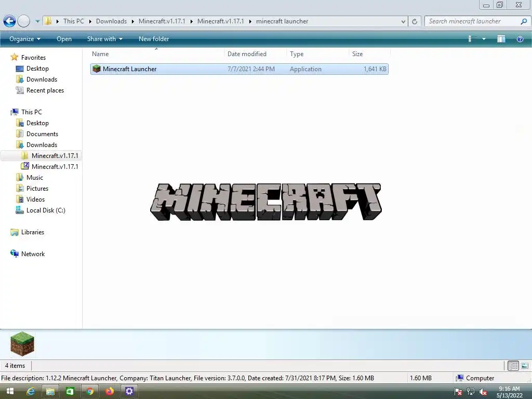Viewport: 532px width, 399px height.
Task: Open Desktop under This PC
Action: point(37,123)
